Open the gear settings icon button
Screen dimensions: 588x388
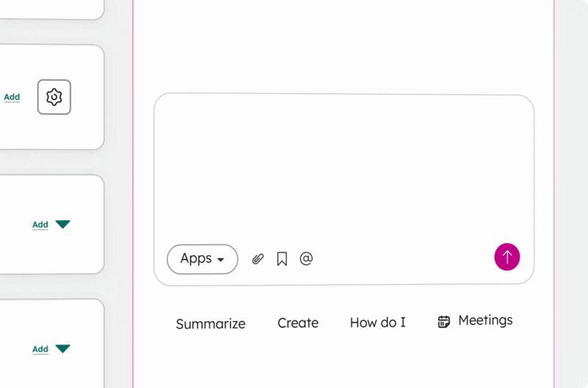click(x=54, y=97)
